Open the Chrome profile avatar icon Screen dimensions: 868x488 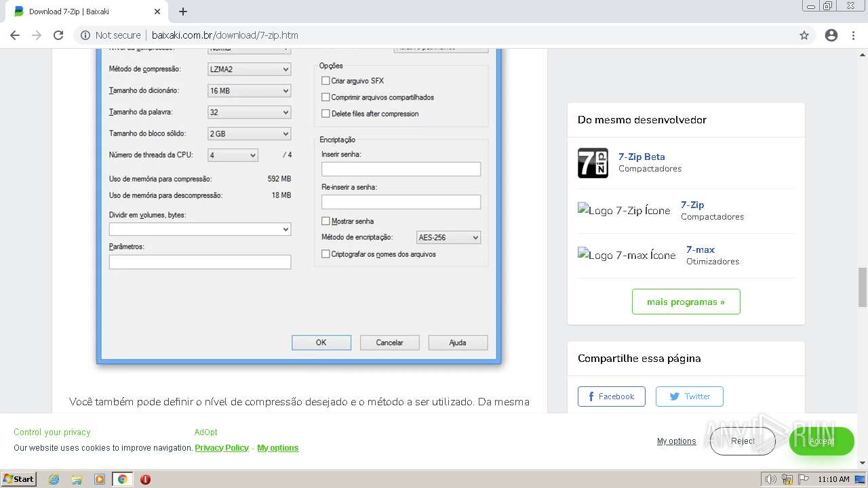831,35
